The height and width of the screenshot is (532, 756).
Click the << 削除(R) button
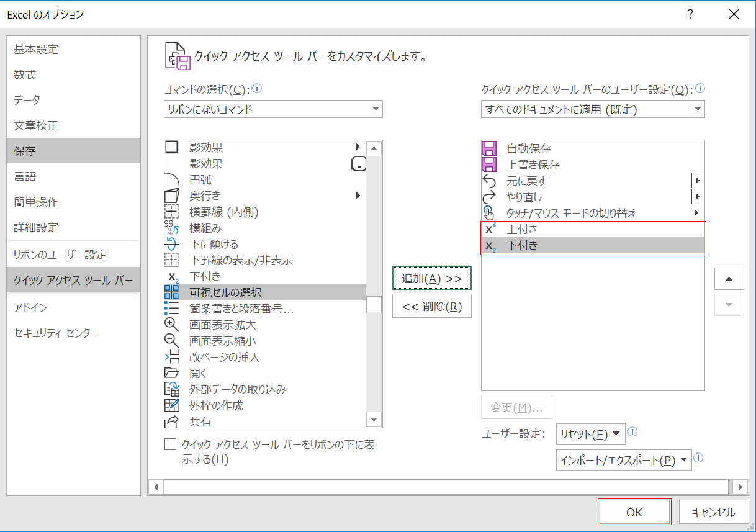click(x=432, y=306)
